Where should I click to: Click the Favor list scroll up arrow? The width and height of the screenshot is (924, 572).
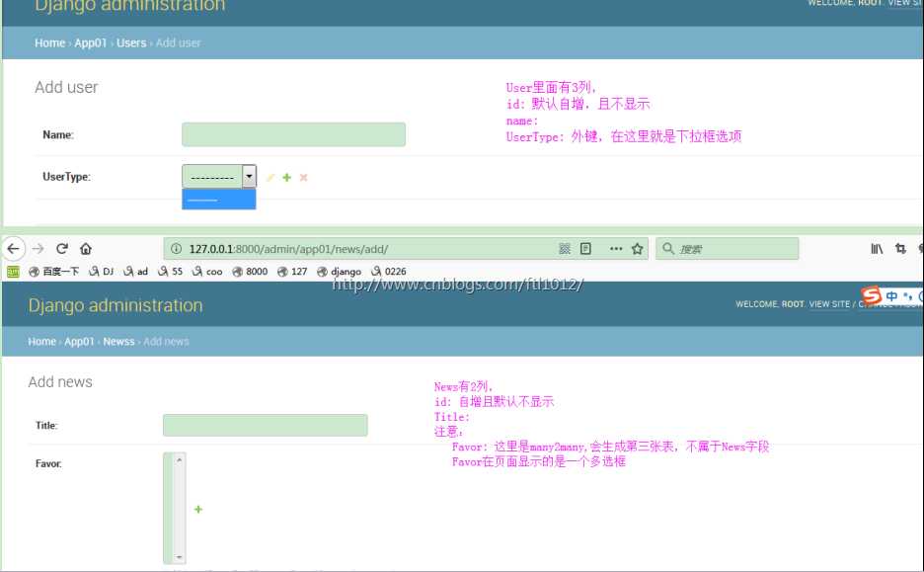[x=179, y=459]
